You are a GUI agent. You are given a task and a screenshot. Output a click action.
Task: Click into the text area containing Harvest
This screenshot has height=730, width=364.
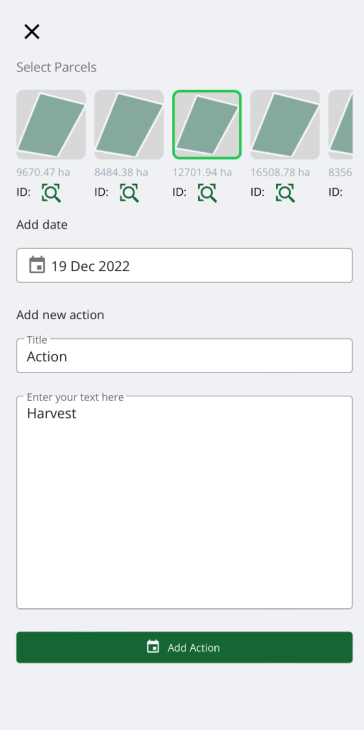coord(184,502)
